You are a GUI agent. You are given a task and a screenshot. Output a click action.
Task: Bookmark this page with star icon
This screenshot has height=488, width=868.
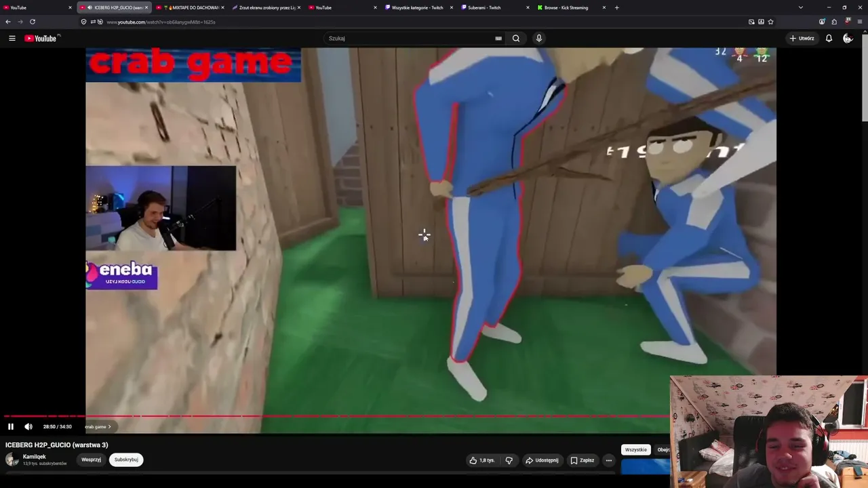[770, 22]
